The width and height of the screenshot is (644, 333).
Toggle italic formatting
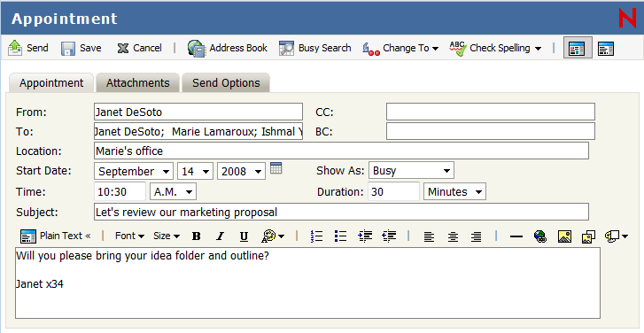tap(221, 236)
